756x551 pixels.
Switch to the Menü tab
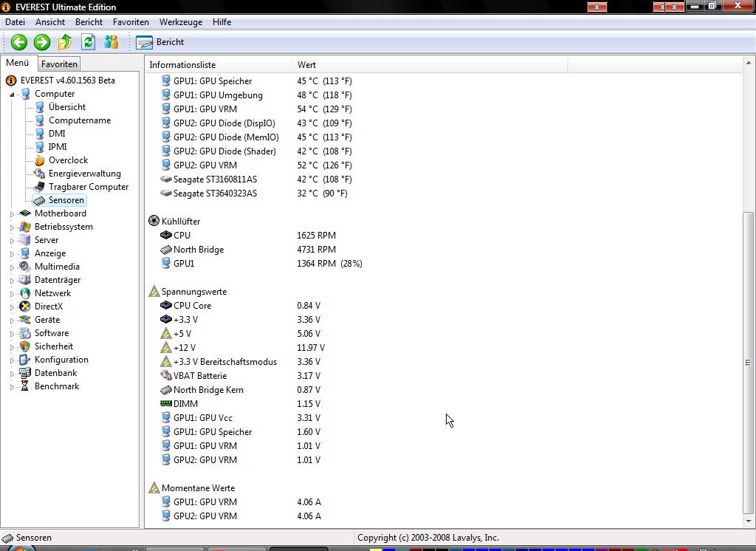18,63
